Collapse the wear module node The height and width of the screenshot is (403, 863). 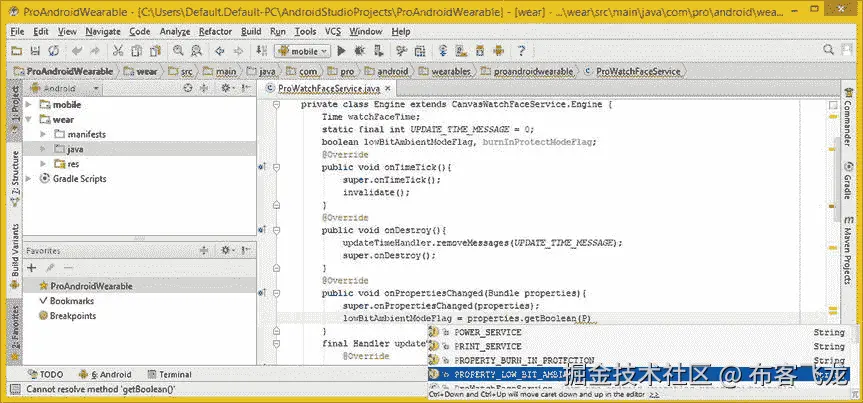(x=29, y=119)
